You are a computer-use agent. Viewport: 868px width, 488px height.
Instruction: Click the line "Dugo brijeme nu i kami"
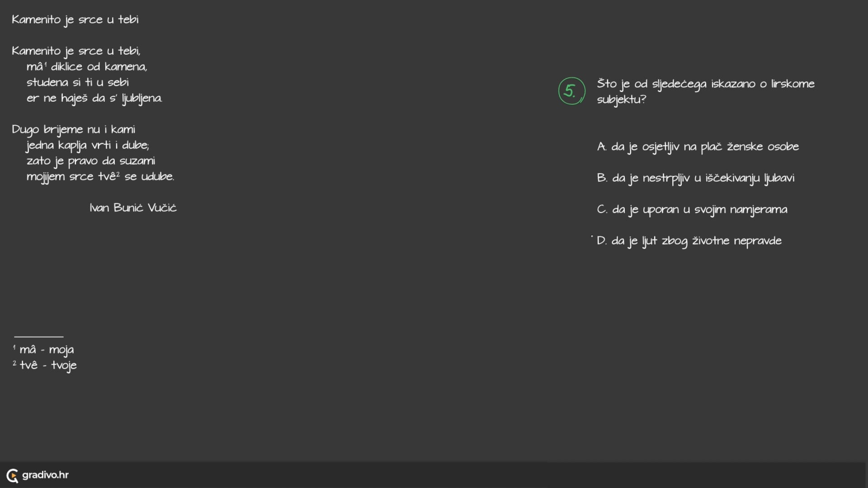coord(73,130)
